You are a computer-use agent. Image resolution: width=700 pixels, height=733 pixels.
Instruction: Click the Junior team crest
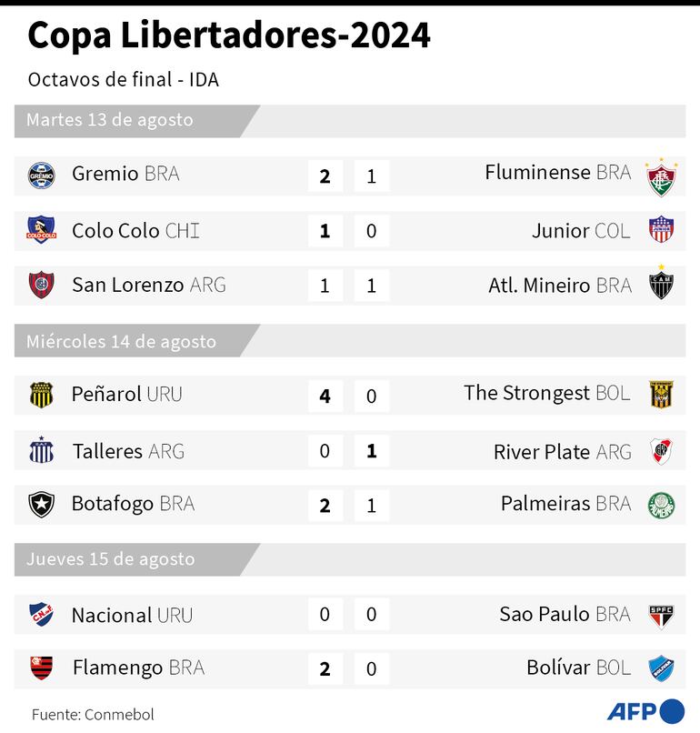[x=660, y=231]
